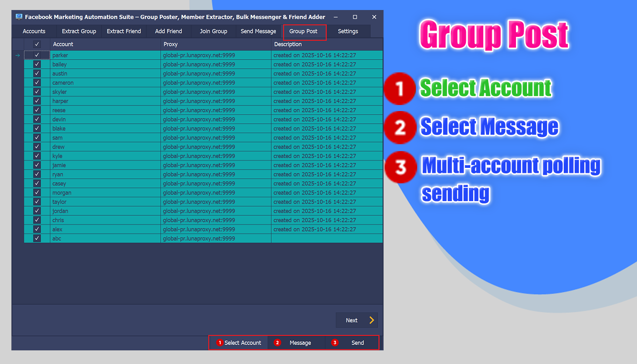
Task: Click the description cell in alex's row
Action: (327, 229)
